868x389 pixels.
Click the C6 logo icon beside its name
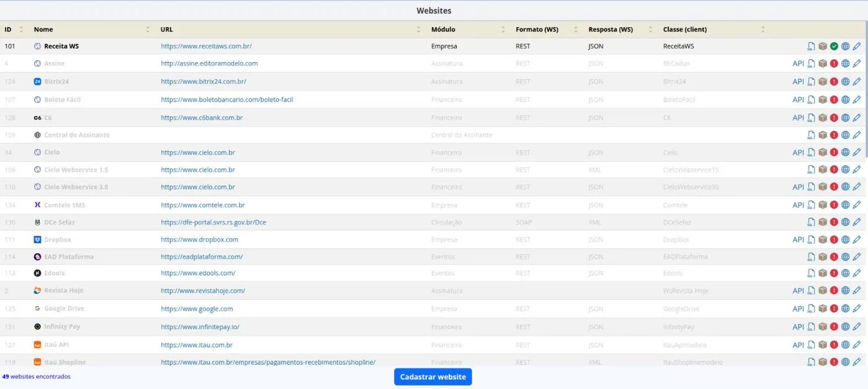(x=37, y=117)
